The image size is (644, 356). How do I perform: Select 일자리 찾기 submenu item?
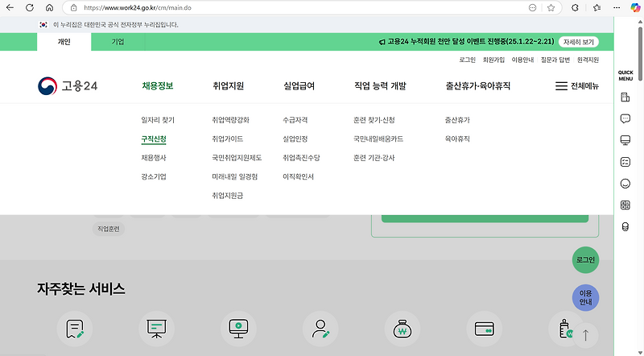(x=158, y=120)
